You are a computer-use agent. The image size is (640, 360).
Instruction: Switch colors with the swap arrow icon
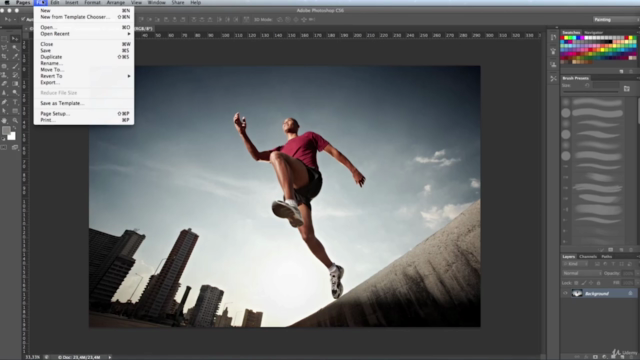click(x=14, y=128)
